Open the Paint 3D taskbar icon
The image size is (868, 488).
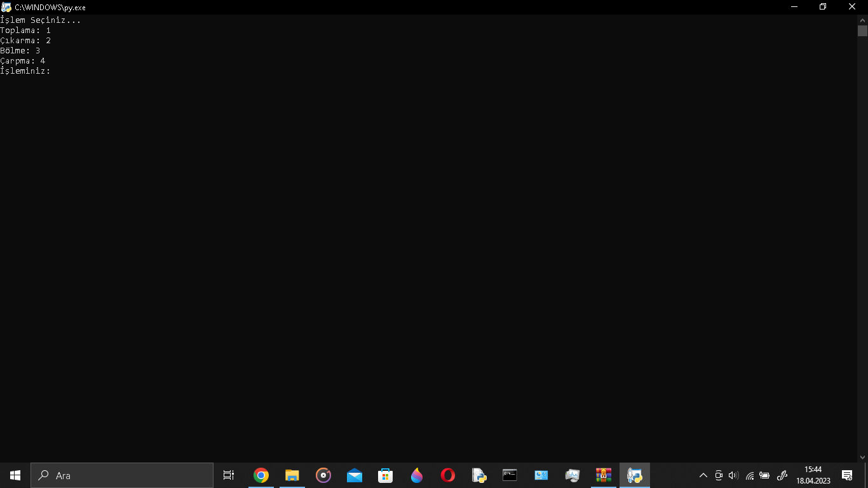[x=417, y=475]
